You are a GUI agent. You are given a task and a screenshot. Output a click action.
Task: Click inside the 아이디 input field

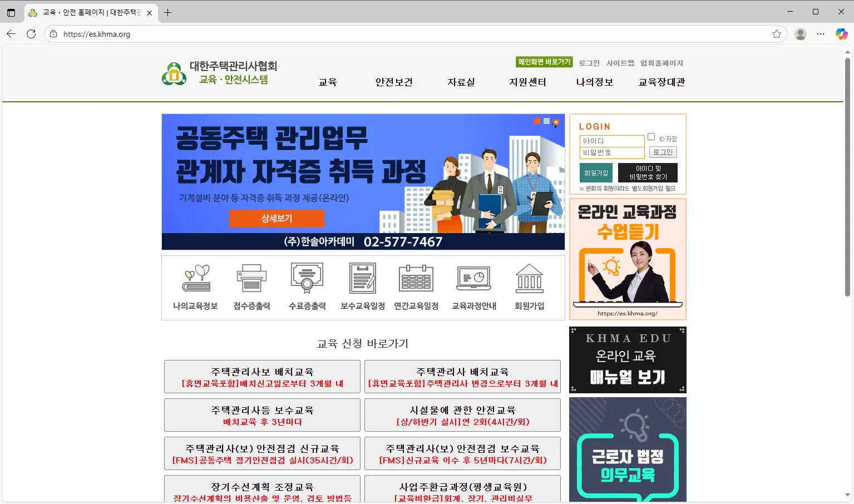(612, 141)
